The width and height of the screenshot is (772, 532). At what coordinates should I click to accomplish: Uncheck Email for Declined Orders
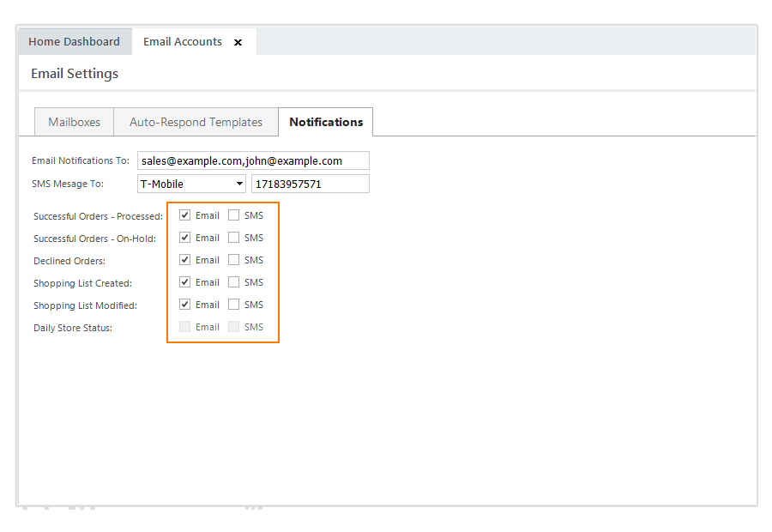pos(184,260)
